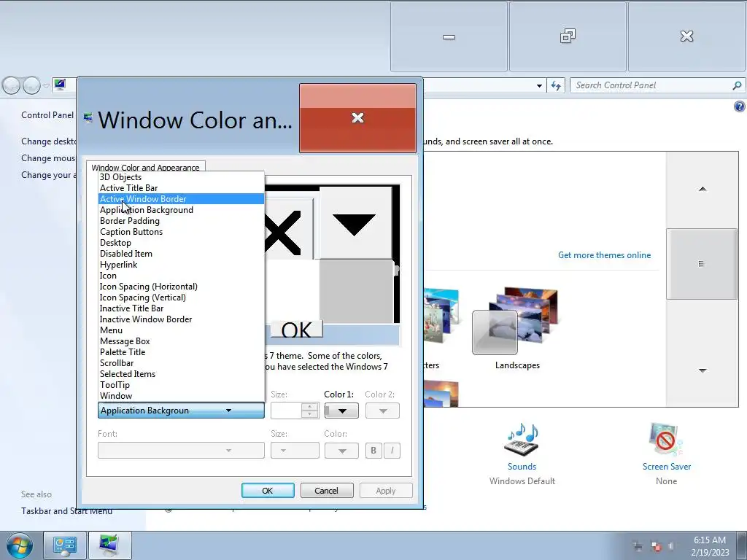Select Message Box list entry
Screen dimensions: 747x560
click(181, 341)
